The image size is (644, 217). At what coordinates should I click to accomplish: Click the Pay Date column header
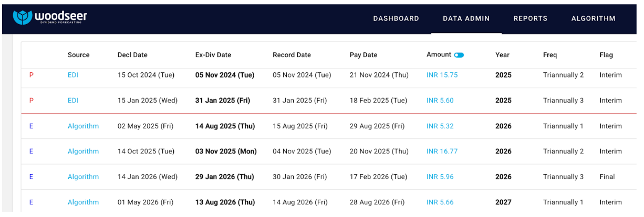363,55
